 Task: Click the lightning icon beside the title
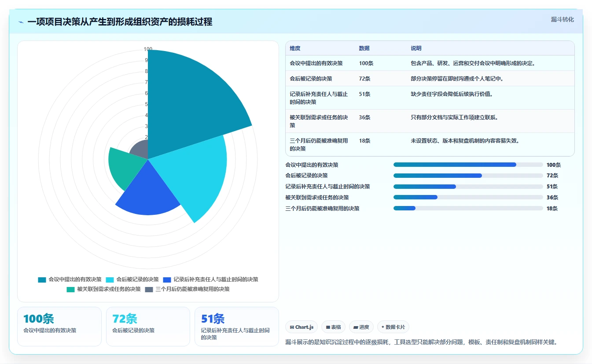[x=21, y=22]
